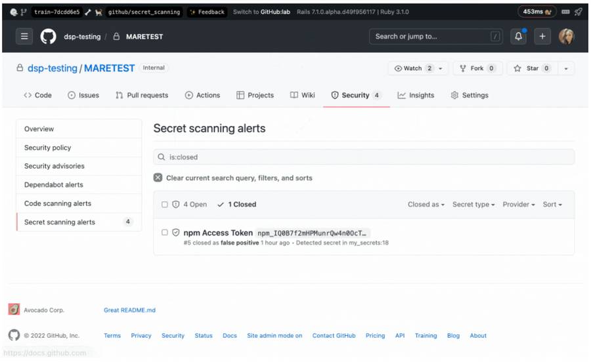The width and height of the screenshot is (591, 364).
Task: Click the plus create-new button
Action: [542, 37]
